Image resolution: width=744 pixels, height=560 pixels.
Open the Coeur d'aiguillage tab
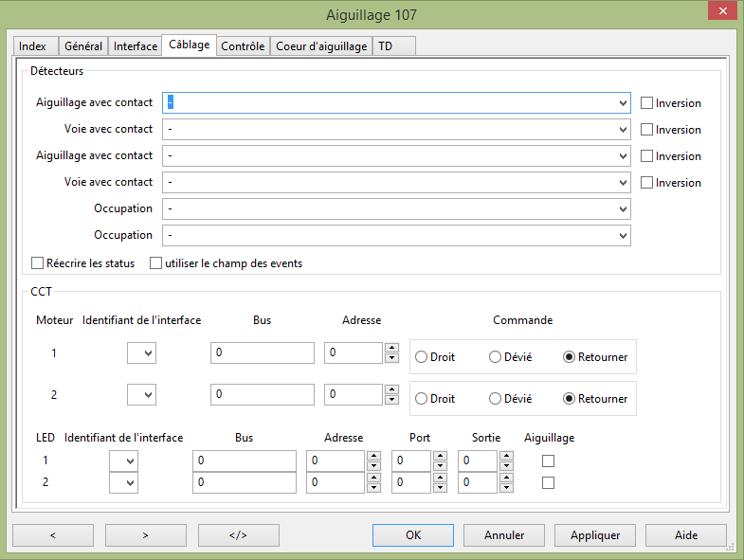[x=321, y=46]
